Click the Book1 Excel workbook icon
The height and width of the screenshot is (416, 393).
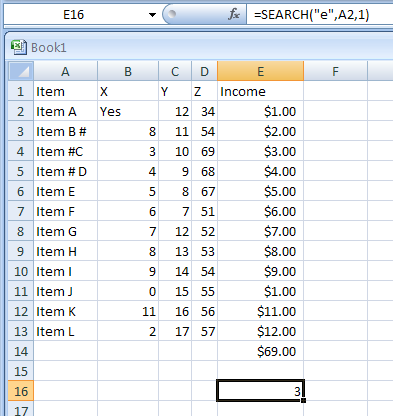pos(18,47)
